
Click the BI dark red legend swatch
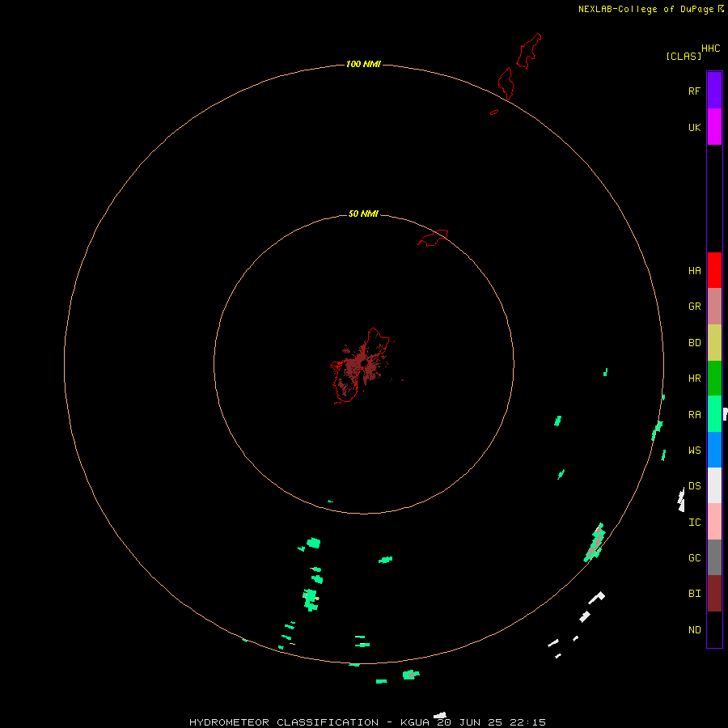(714, 594)
